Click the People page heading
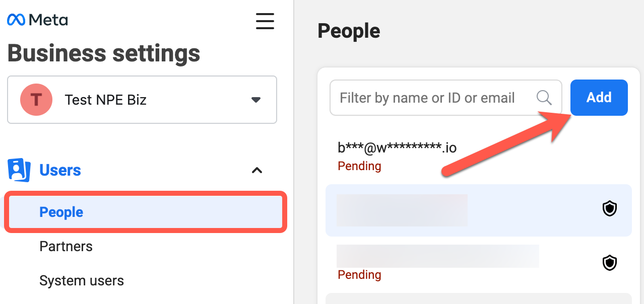The image size is (644, 304). [x=349, y=31]
